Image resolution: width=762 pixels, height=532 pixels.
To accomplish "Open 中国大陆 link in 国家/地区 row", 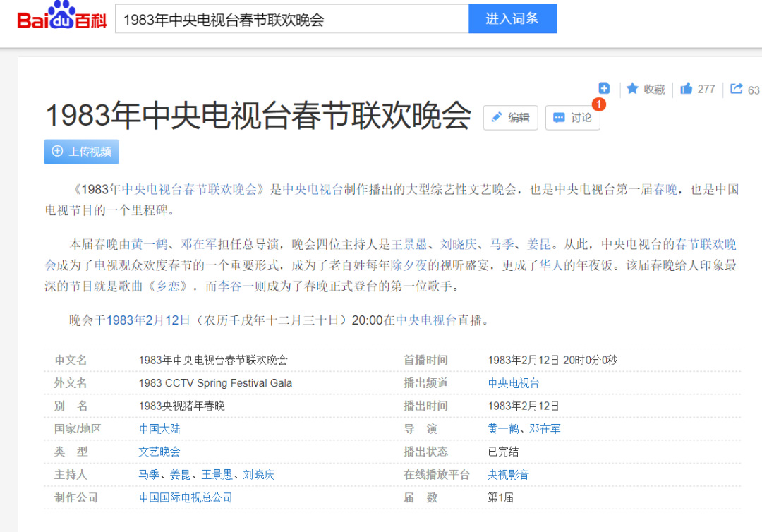I will [x=159, y=429].
